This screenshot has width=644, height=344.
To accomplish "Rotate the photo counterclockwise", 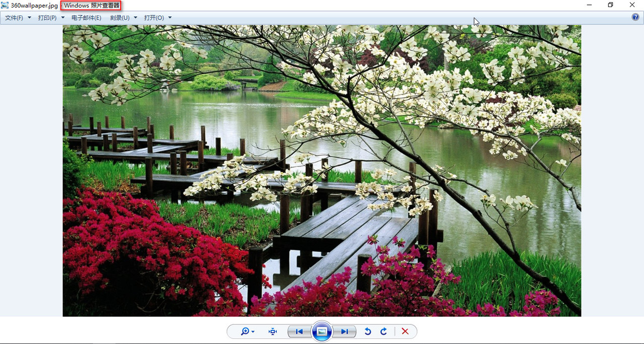I will point(368,331).
